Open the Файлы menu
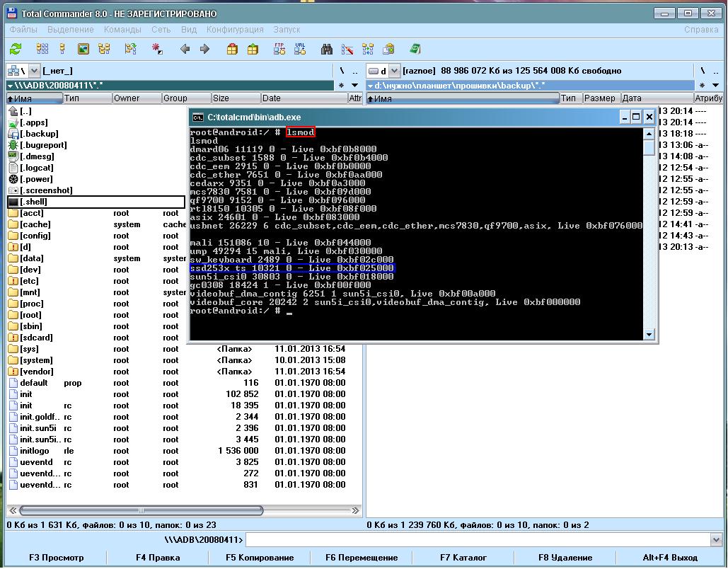728x569 pixels. point(23,30)
